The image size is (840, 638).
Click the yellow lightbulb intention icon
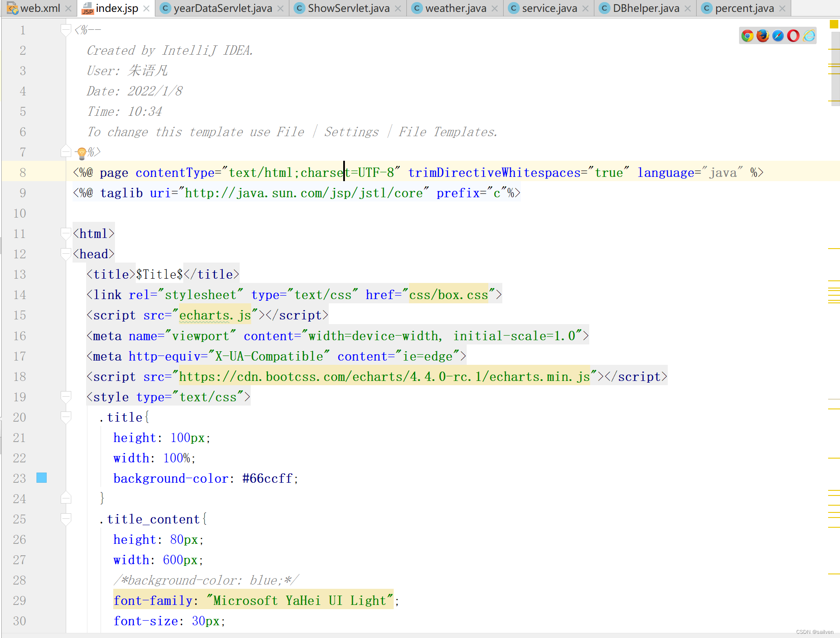(81, 152)
